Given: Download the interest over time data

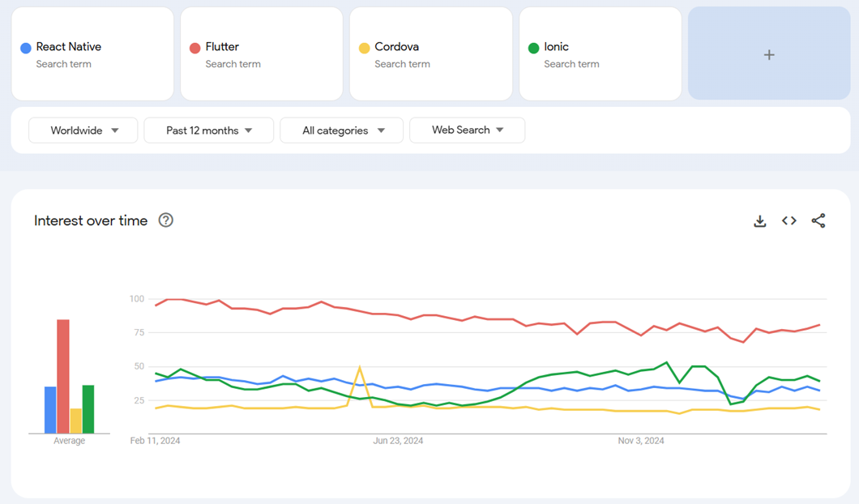Looking at the screenshot, I should 760,220.
